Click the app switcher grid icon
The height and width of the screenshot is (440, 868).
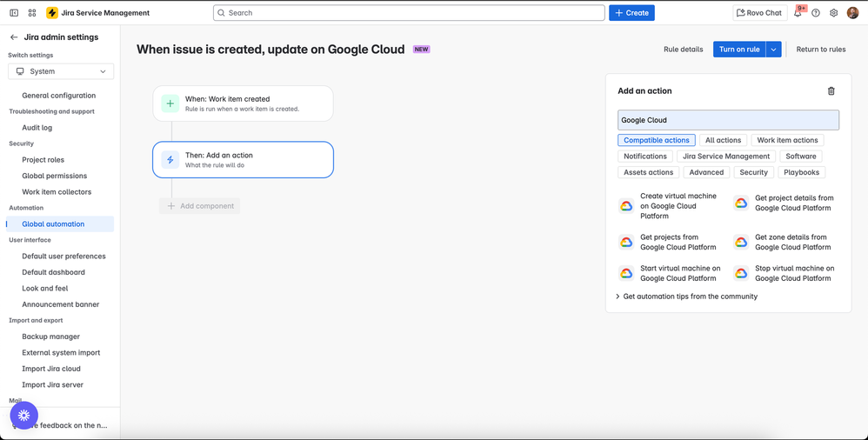(32, 13)
